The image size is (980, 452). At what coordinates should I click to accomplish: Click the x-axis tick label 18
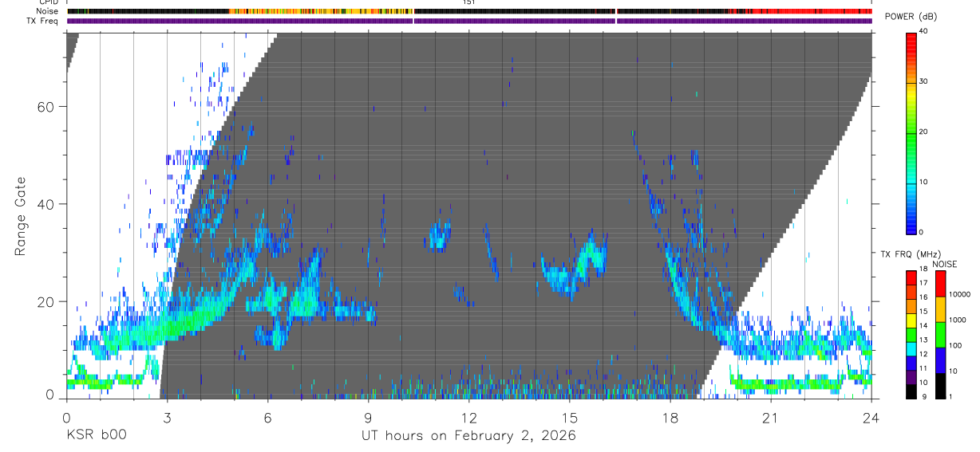pyautogui.click(x=670, y=418)
